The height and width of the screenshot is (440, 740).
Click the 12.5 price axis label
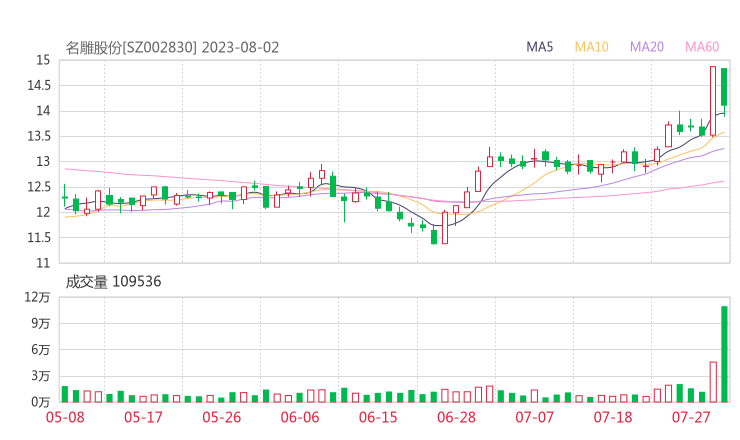pyautogui.click(x=39, y=187)
